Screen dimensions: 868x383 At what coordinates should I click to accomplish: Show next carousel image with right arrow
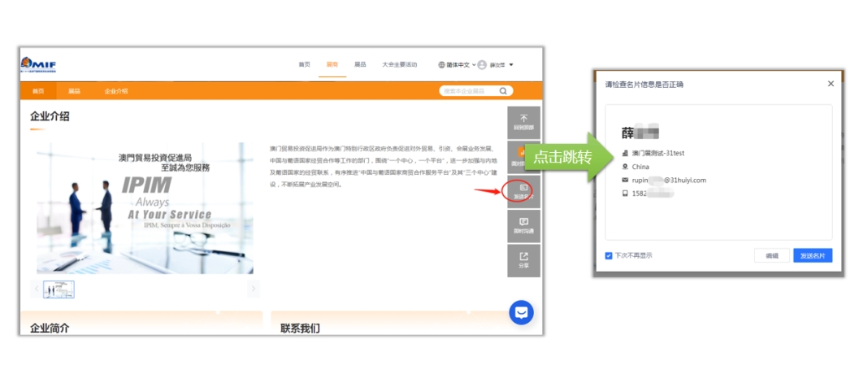254,289
